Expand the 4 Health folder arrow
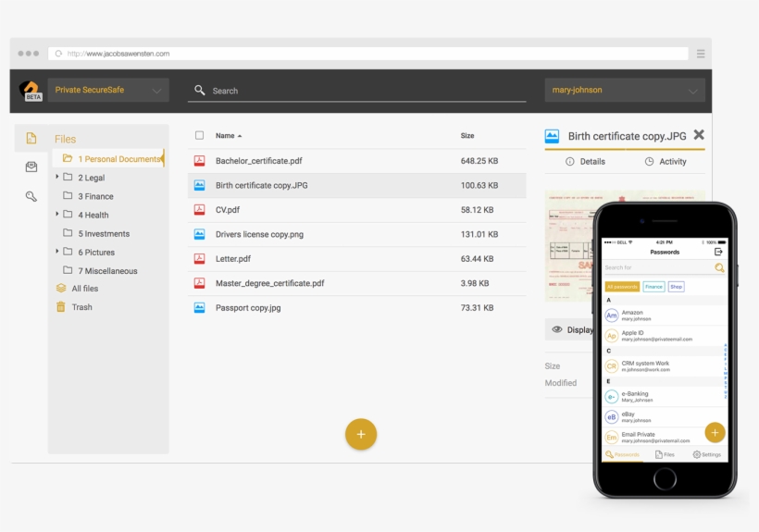 (57, 215)
